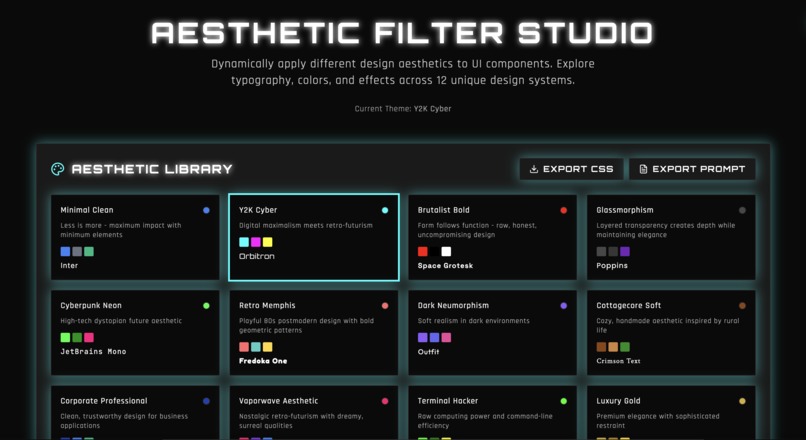The image size is (806, 440).
Task: Click the pink swatch in Dark Neumorphism
Action: 446,338
